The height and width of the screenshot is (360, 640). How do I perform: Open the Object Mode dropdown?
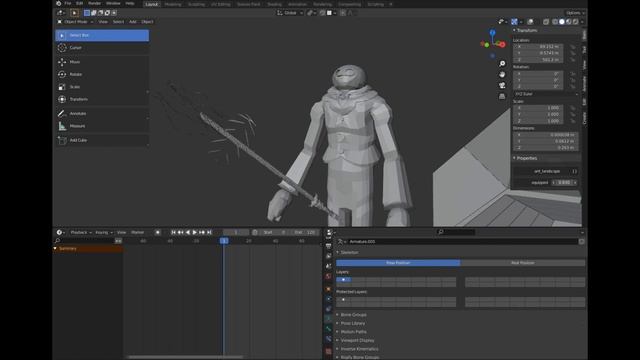point(76,22)
